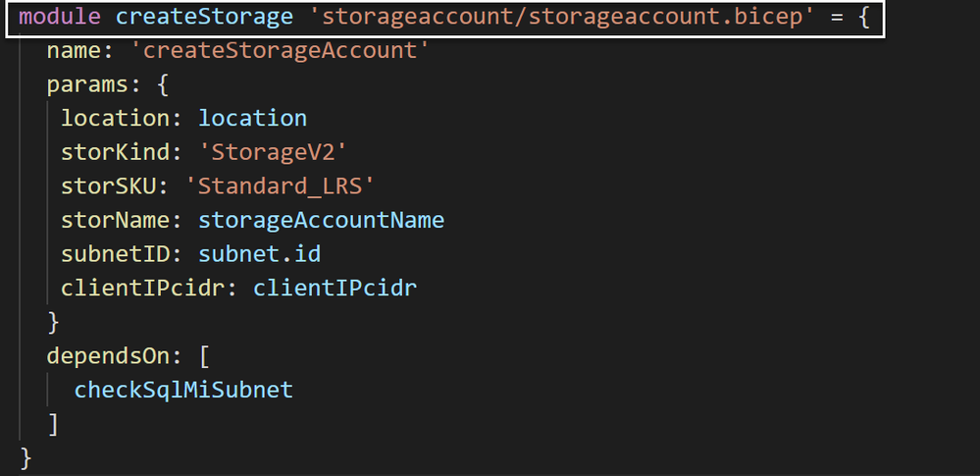Click the subnet.id value
The image size is (980, 476).
(259, 253)
